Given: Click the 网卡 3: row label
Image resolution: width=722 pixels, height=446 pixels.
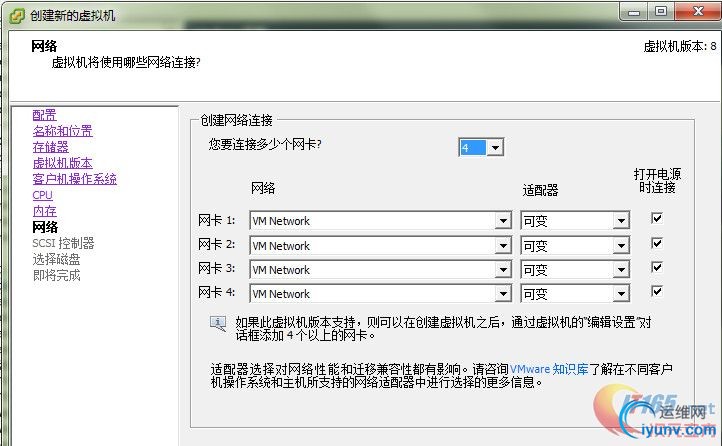Looking at the screenshot, I should tap(216, 268).
